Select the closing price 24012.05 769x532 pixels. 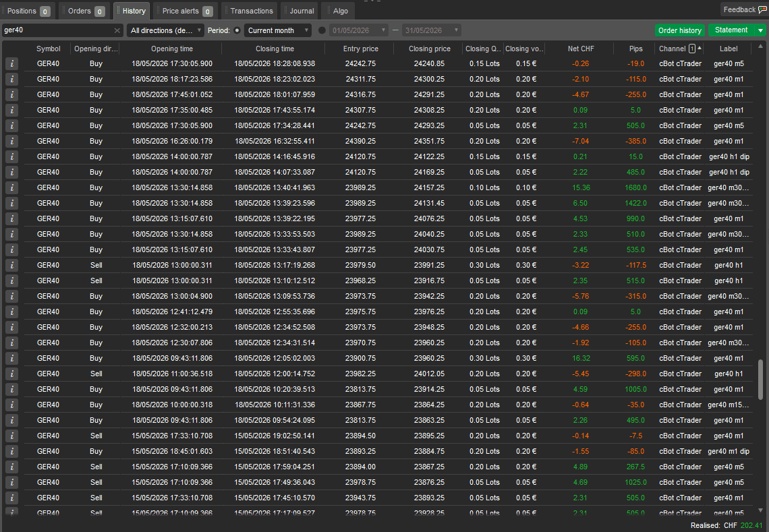429,374
